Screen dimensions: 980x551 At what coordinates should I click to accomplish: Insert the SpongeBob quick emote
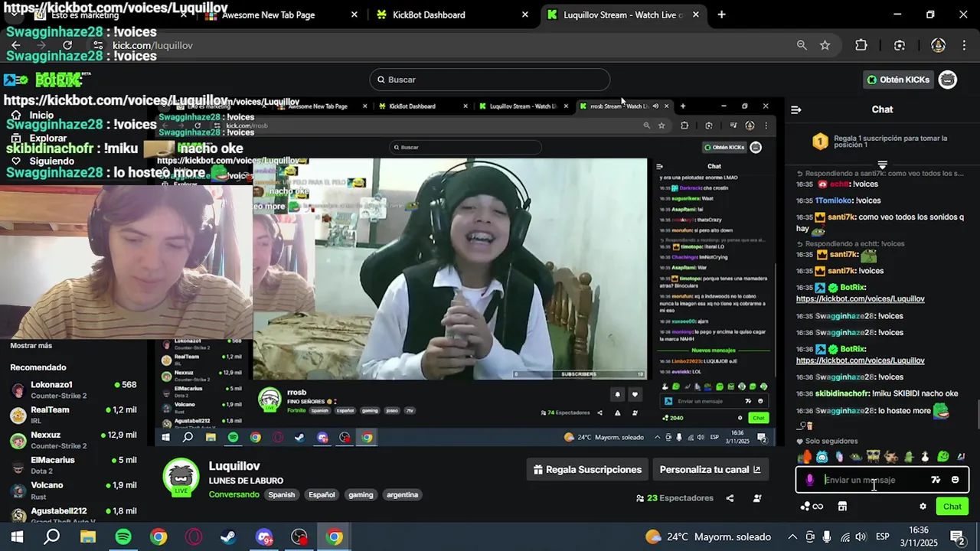click(x=874, y=457)
